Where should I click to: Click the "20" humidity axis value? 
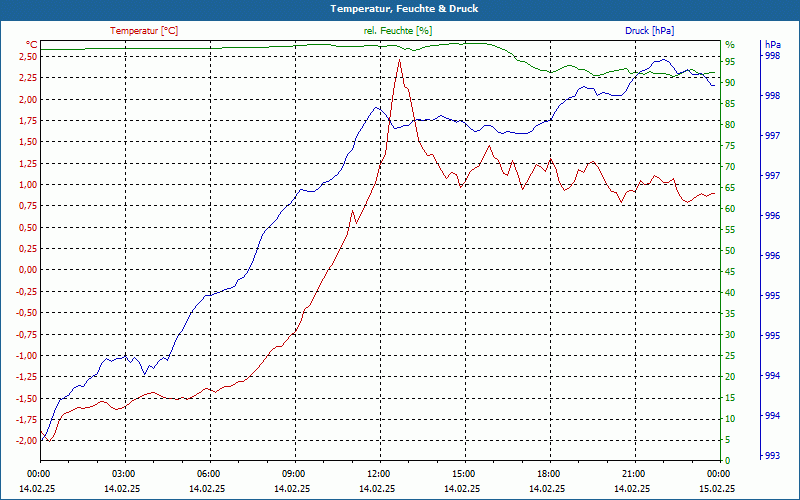point(730,377)
